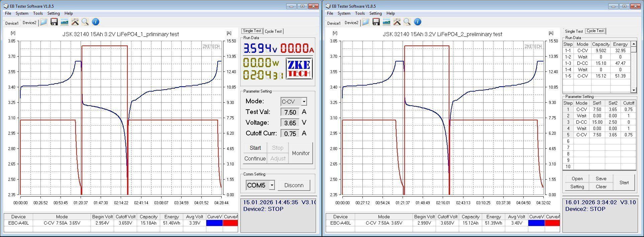
Task: Click the Cutoff Curr input field
Action: (290, 133)
